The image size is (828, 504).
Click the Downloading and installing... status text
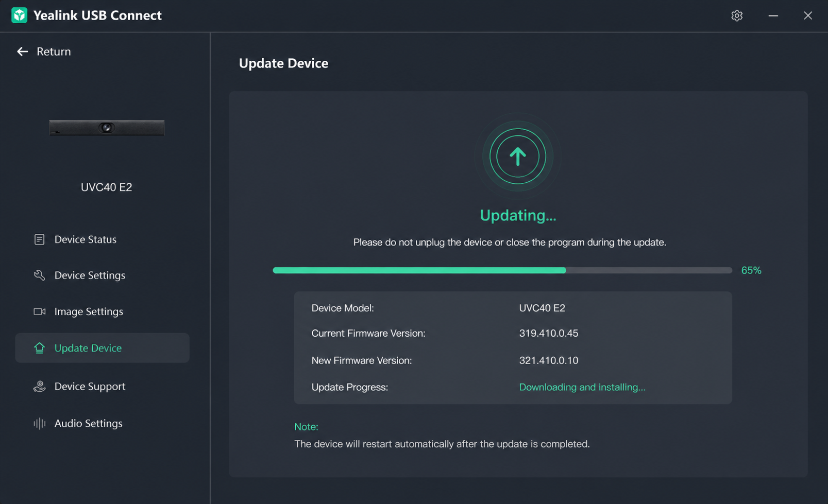tap(582, 387)
